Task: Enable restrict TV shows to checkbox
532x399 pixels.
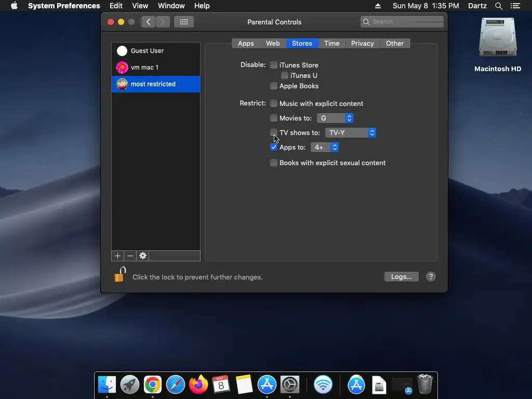Action: 274,132
